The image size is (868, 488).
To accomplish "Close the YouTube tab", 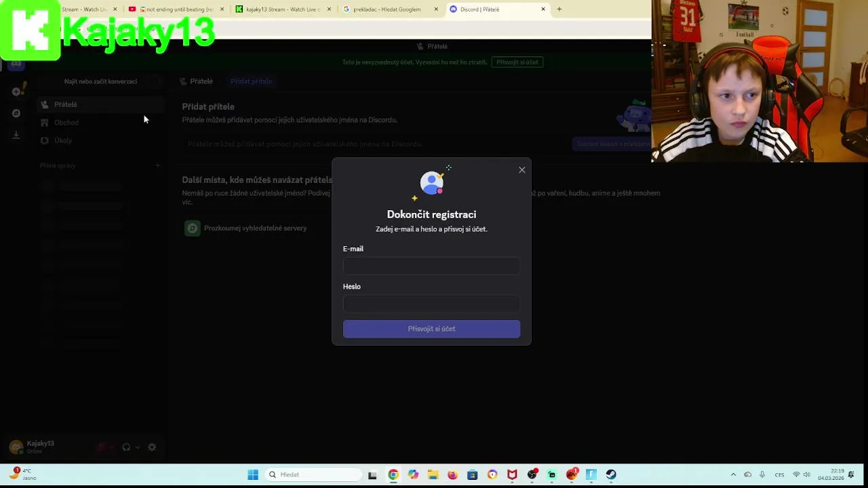I will point(222,9).
